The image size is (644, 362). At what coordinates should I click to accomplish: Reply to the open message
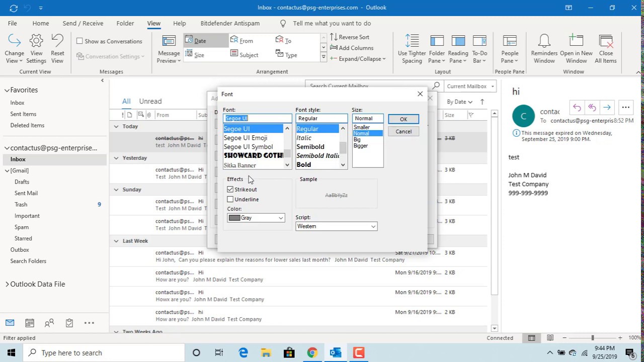(x=577, y=107)
